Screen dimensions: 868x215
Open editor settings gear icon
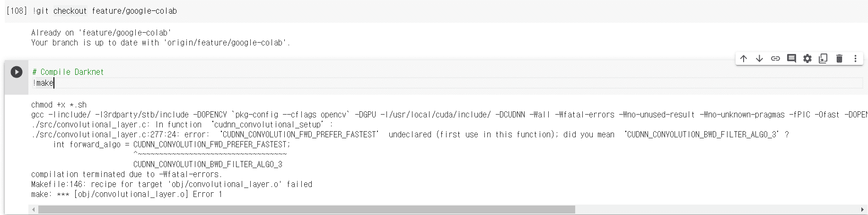807,59
